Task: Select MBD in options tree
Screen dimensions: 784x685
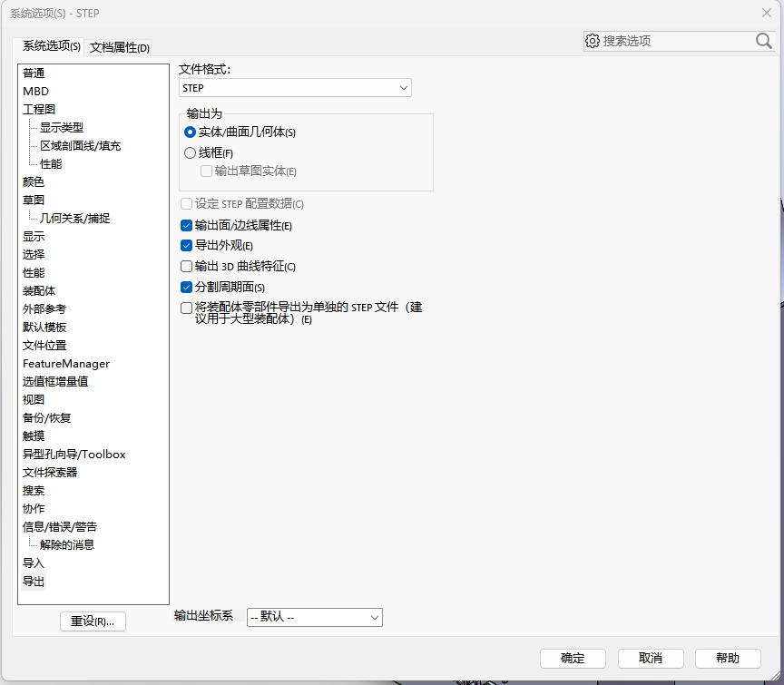Action: [36, 92]
